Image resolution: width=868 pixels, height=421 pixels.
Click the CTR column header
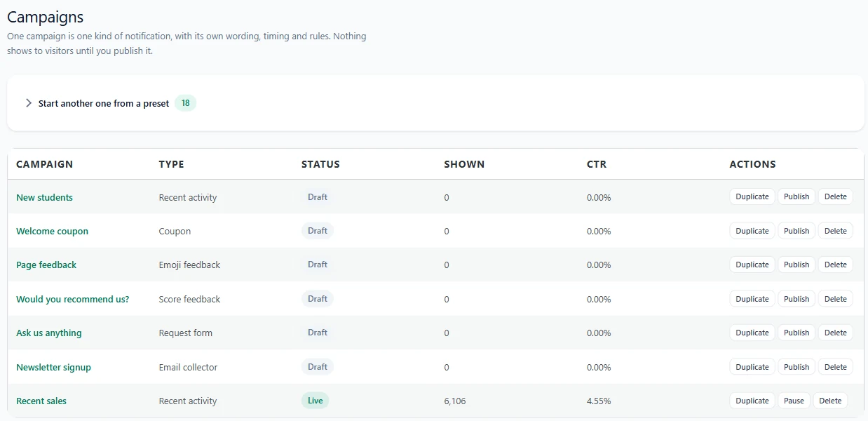tap(597, 164)
